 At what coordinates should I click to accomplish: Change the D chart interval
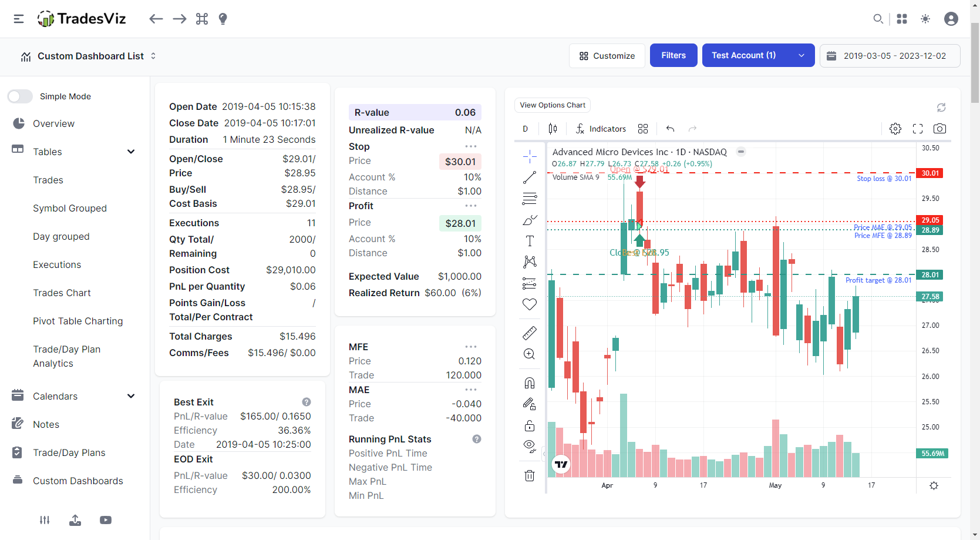[526, 129]
